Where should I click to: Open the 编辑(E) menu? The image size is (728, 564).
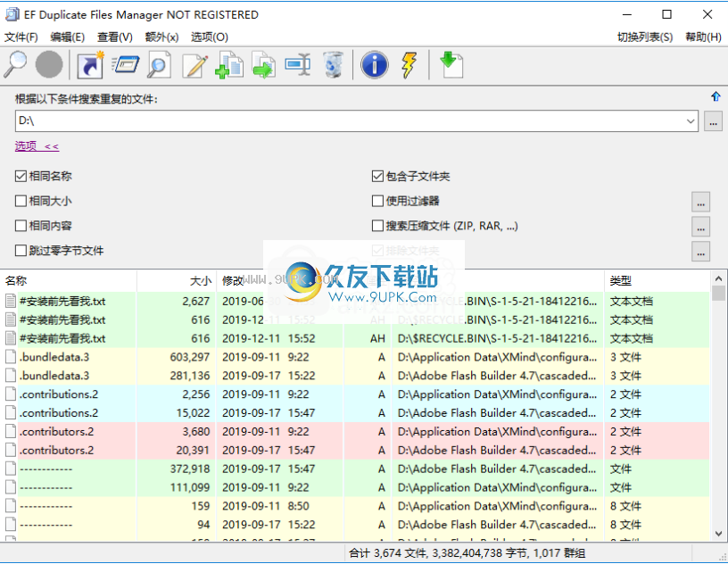(x=67, y=37)
